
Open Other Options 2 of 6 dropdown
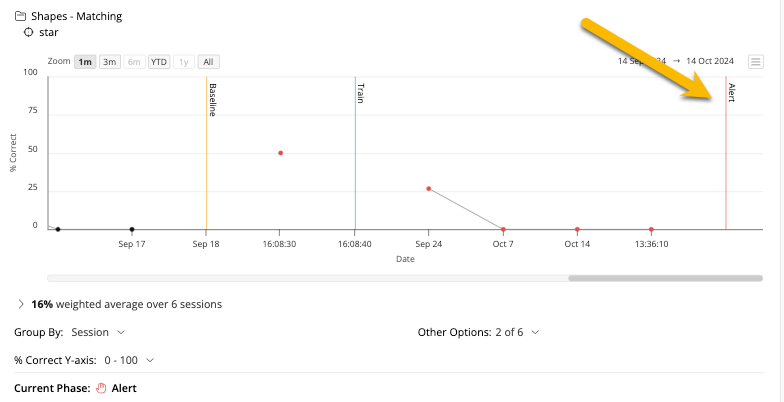[x=478, y=332]
